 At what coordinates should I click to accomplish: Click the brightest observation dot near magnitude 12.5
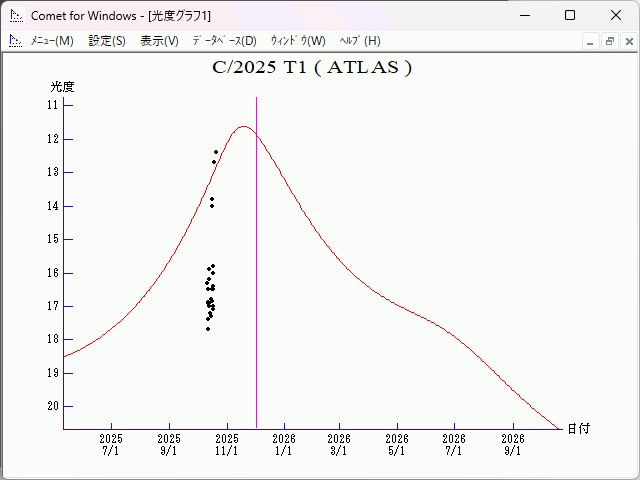216,152
